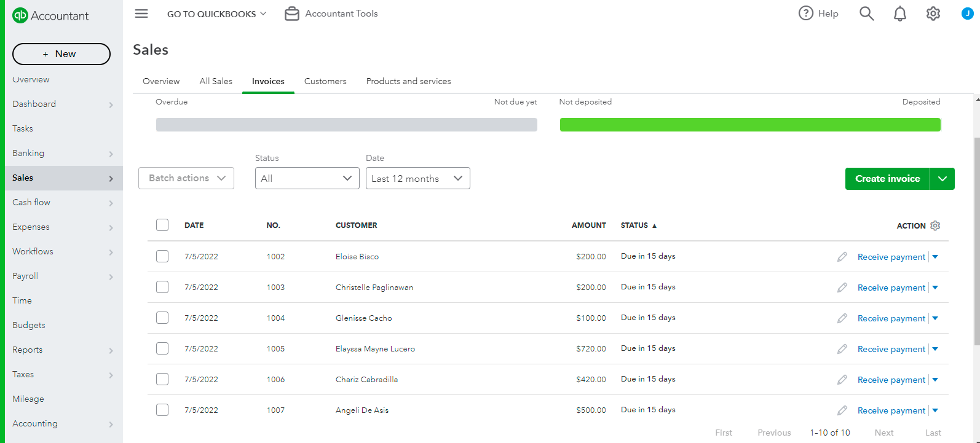Go to the Products and services tab
Screen dimensions: 980x443
coord(408,81)
